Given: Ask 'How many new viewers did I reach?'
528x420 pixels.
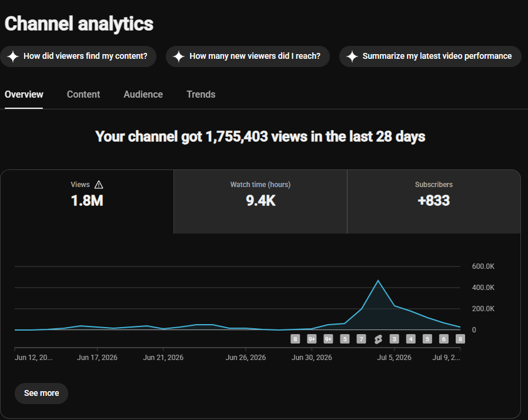Looking at the screenshot, I should click(x=248, y=56).
